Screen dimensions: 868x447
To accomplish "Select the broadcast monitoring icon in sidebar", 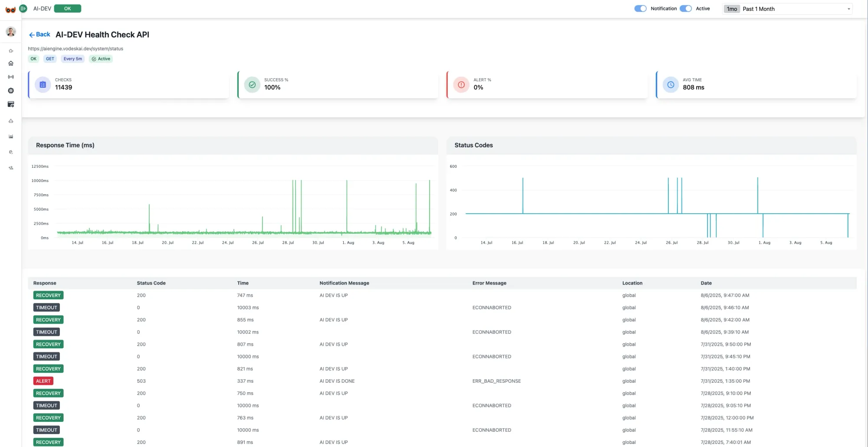I will [x=11, y=76].
